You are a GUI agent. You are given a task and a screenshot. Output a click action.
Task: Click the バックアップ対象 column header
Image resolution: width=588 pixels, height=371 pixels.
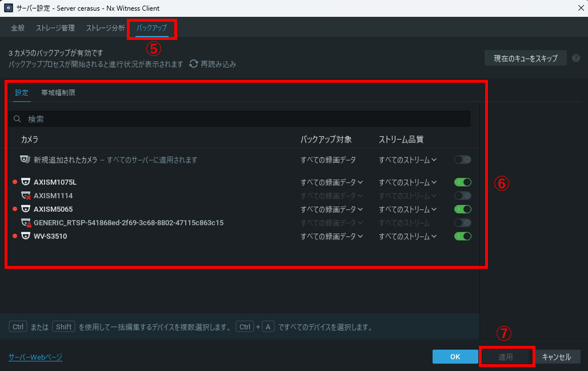[x=326, y=139]
